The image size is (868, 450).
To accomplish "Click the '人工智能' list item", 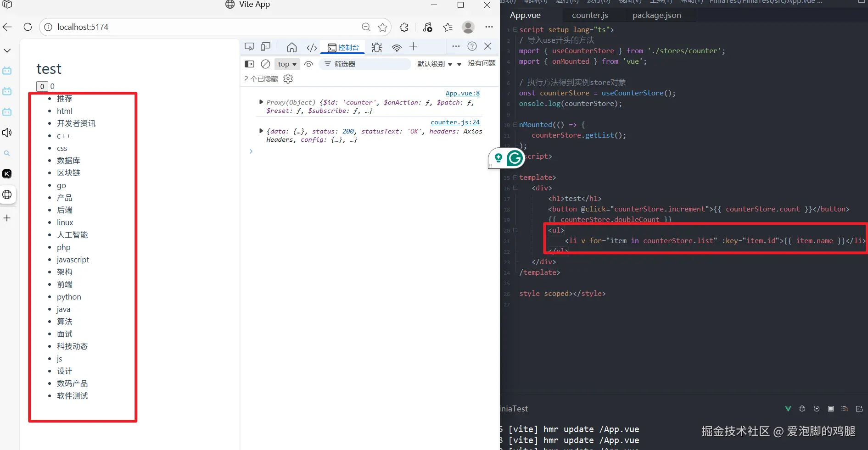I will [x=72, y=235].
